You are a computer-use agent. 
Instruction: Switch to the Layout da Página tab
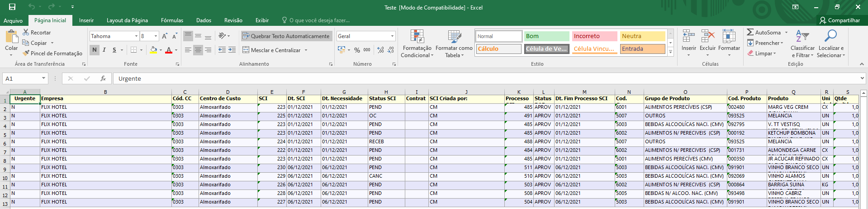click(127, 20)
